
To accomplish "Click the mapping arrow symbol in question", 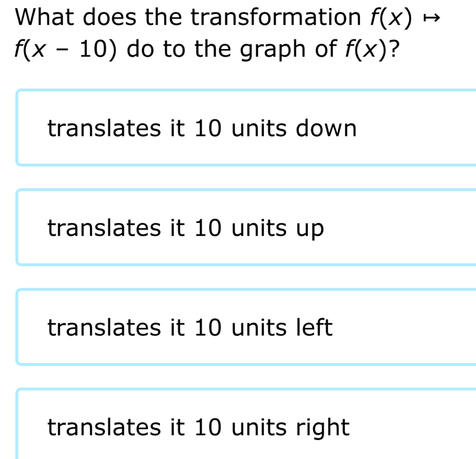I will (432, 18).
